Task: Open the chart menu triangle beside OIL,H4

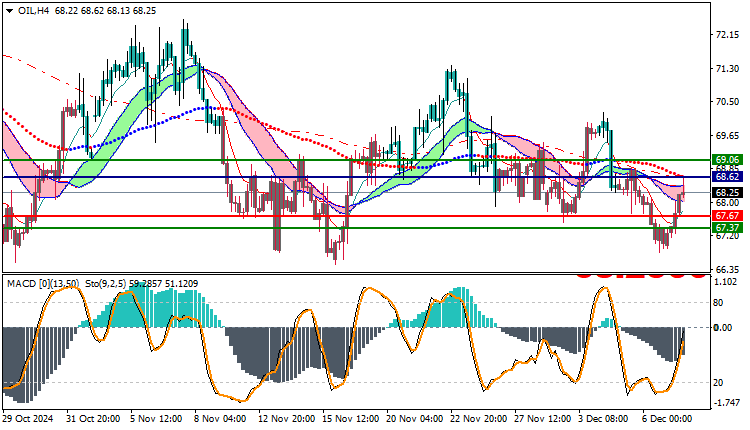Action: point(10,11)
